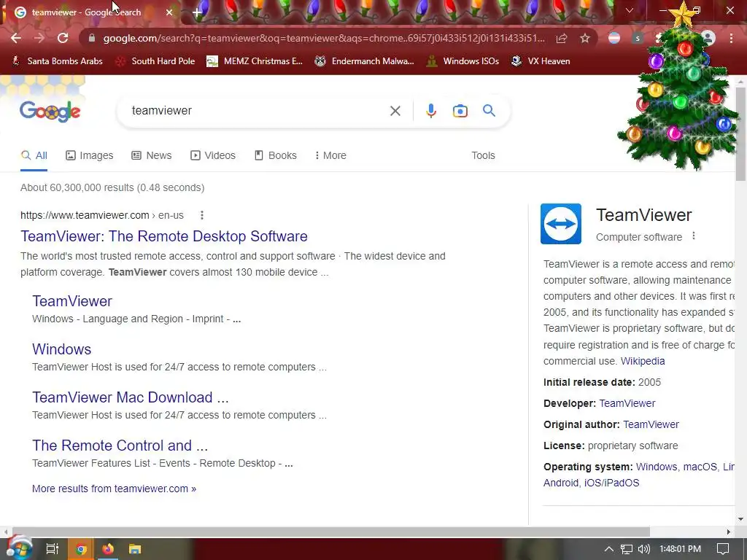747x560 pixels.
Task: Open the 'Windows' sitelink
Action: pos(61,349)
